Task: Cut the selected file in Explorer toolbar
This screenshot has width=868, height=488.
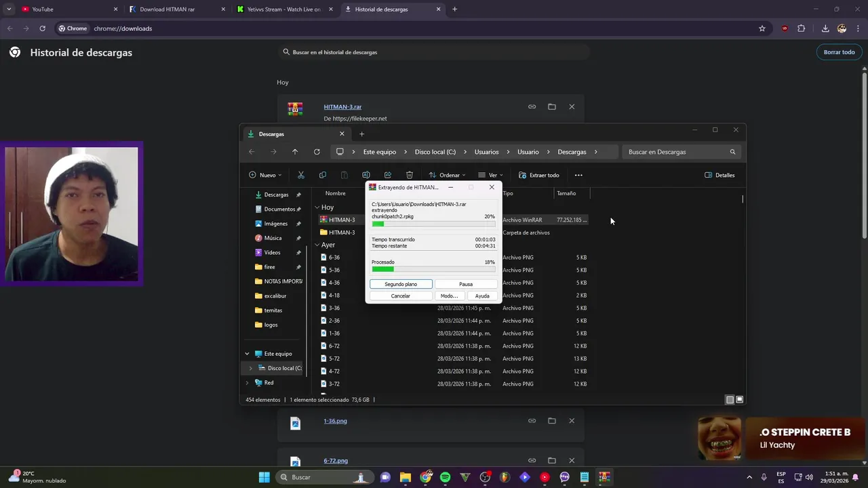Action: 301,175
